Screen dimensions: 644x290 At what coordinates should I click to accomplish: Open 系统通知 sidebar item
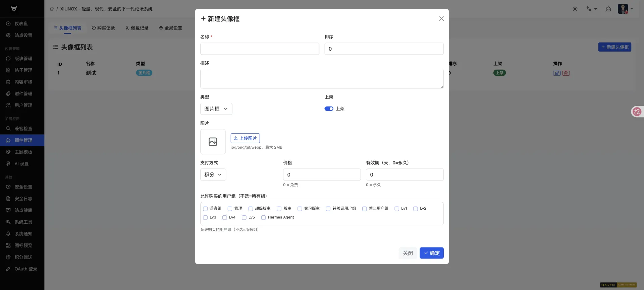22,234
